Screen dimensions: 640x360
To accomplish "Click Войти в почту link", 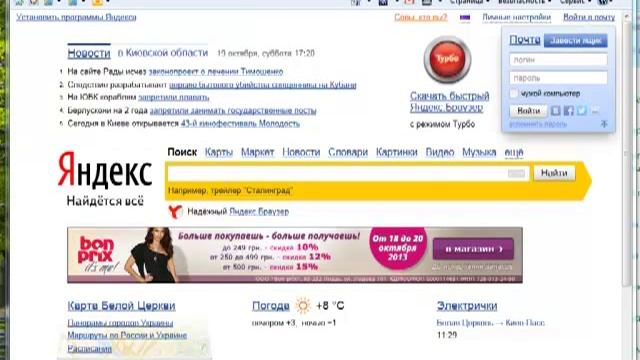I will [x=589, y=17].
